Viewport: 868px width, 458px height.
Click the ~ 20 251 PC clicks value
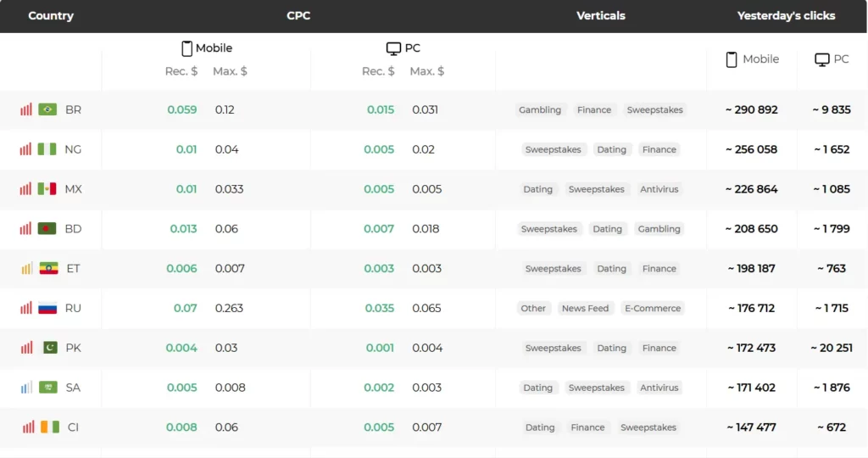click(x=832, y=348)
